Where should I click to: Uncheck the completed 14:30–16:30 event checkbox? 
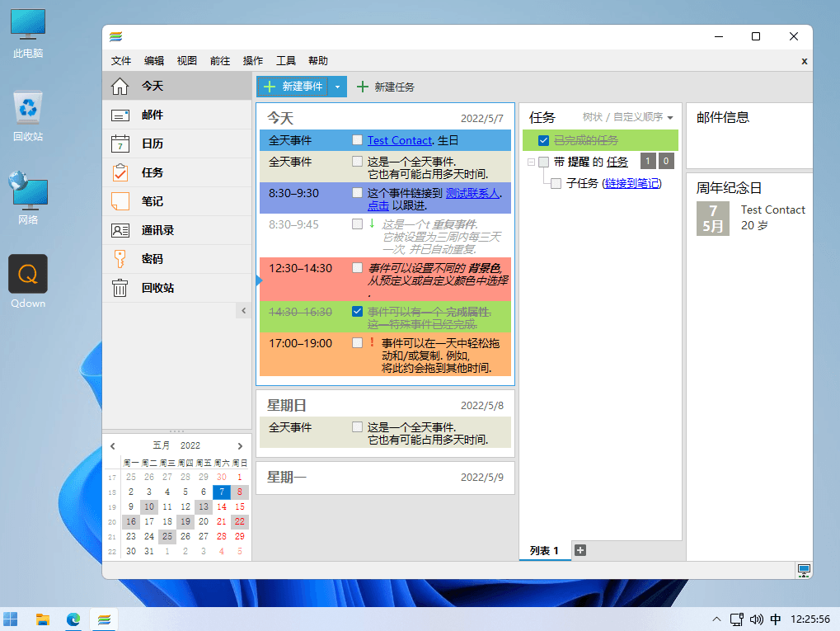coord(357,312)
